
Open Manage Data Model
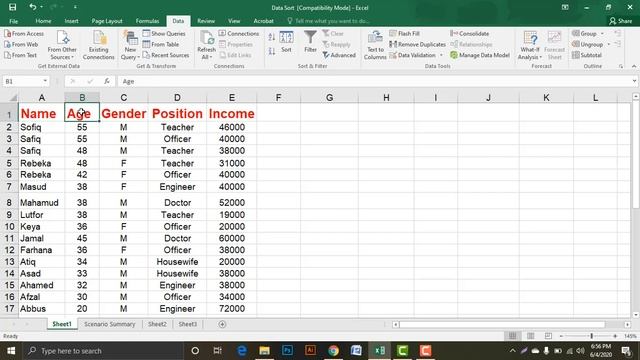tap(480, 55)
